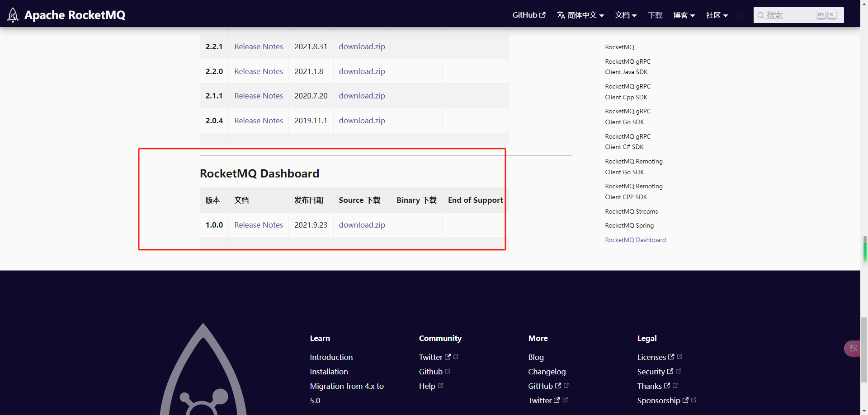Open the footer Introduction link

click(331, 357)
